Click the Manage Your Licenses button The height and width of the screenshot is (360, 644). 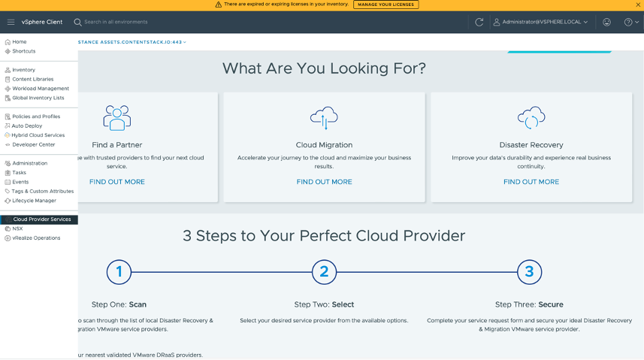point(385,5)
